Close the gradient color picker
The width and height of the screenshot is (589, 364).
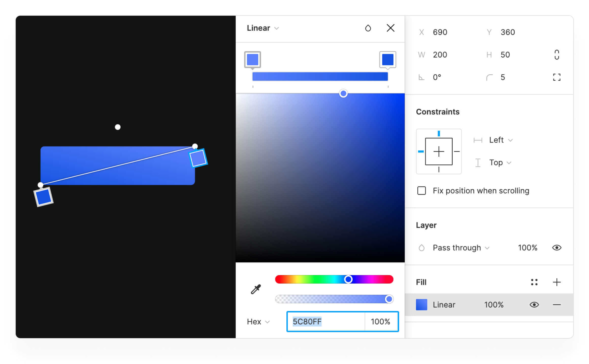(x=390, y=28)
